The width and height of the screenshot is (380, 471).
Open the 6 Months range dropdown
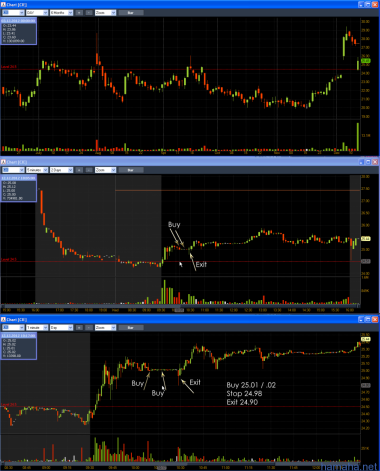(x=61, y=13)
